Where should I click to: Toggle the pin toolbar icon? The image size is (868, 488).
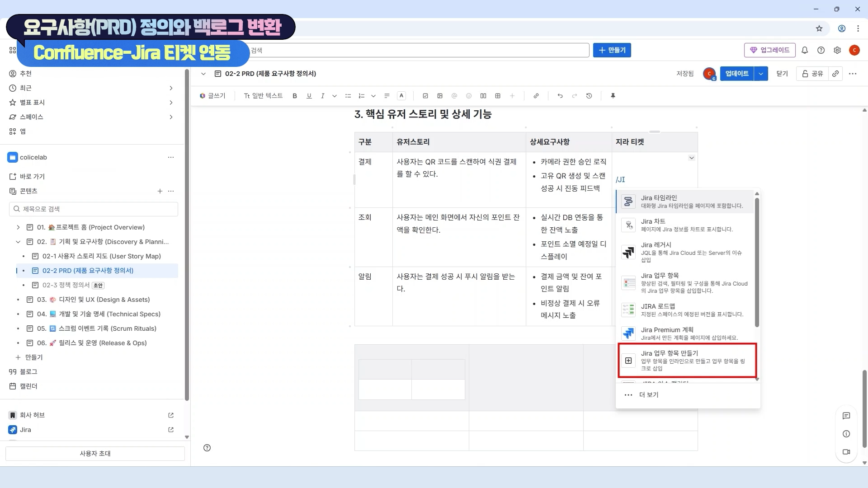pos(613,96)
